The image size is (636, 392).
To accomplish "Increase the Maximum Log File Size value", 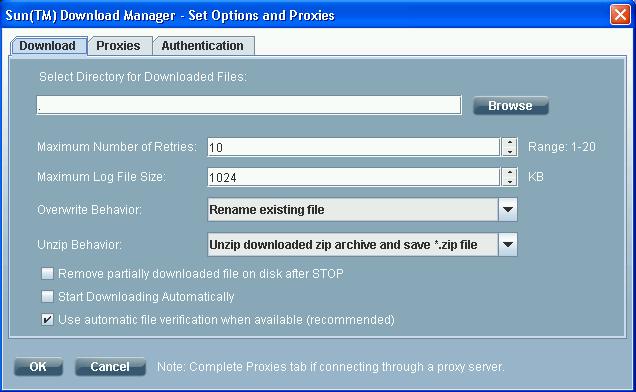I will 509,172.
